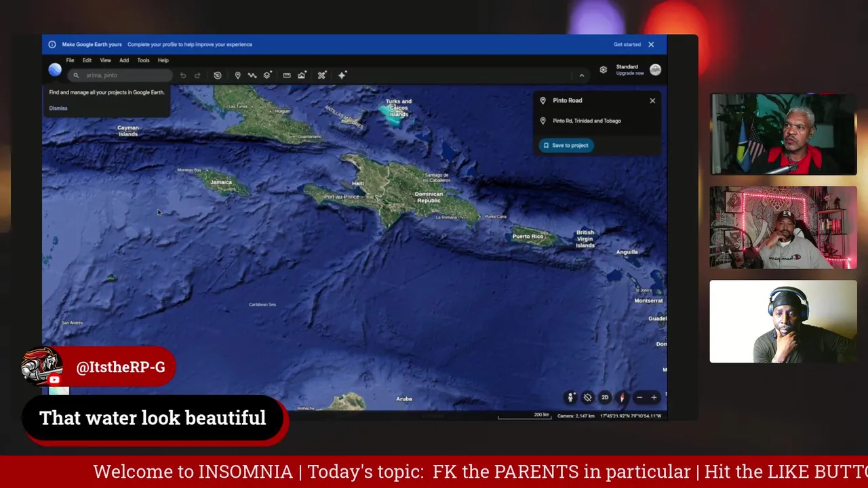
Task: Click Save to project button
Action: pyautogui.click(x=566, y=145)
